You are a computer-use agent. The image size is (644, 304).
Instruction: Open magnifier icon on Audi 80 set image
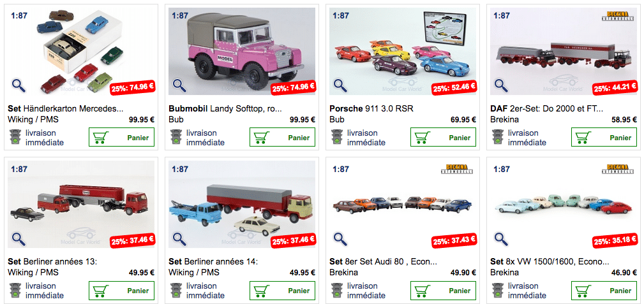click(340, 238)
